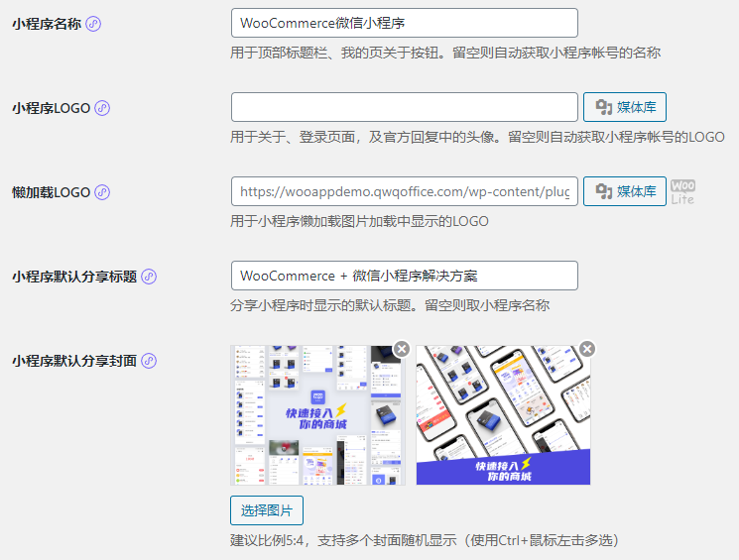Viewport: 739px width, 560px height.
Task: Click the 小程序默认分享标题 label text
Action: pyautogui.click(x=74, y=277)
